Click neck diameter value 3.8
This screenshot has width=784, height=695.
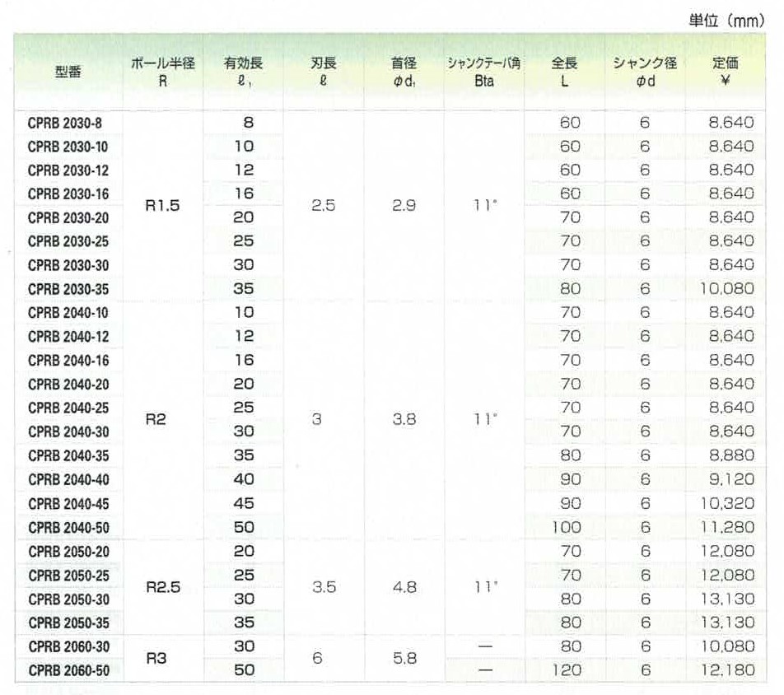pyautogui.click(x=404, y=419)
